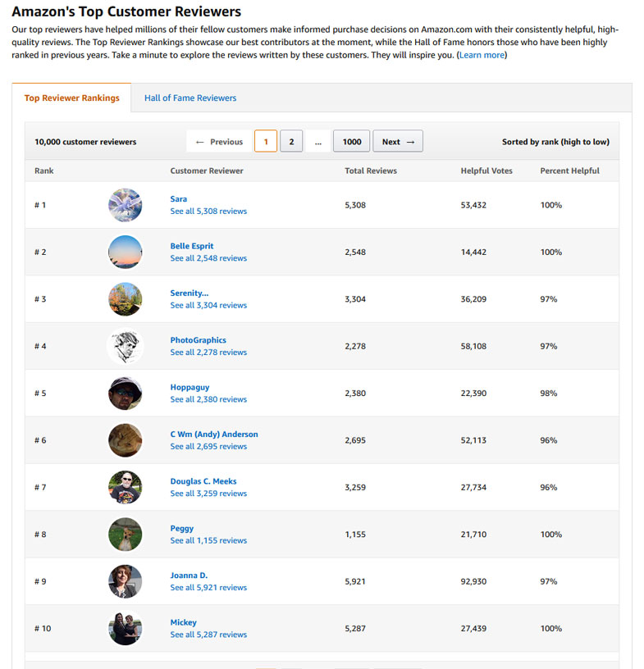This screenshot has height=669, width=644.
Task: Switch to Hall of Fame Reviewers tab
Action: pos(190,98)
